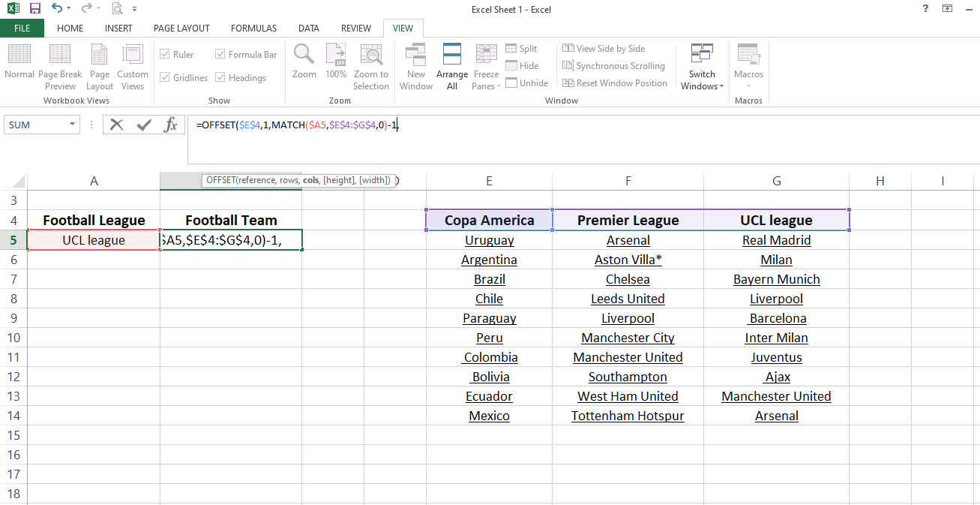
Task: Switch to the FORMULAS tab
Action: [x=253, y=29]
